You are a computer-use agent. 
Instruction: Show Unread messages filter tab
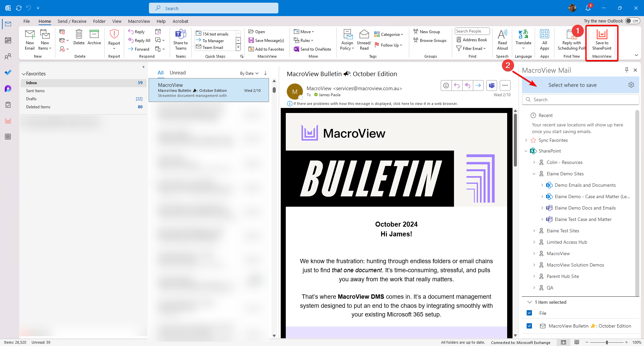177,73
